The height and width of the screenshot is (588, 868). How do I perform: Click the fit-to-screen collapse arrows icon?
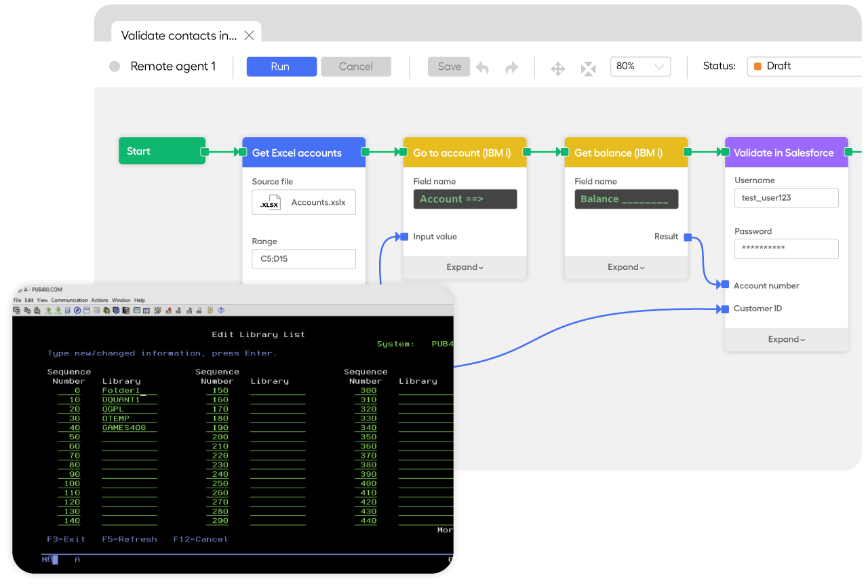click(588, 68)
